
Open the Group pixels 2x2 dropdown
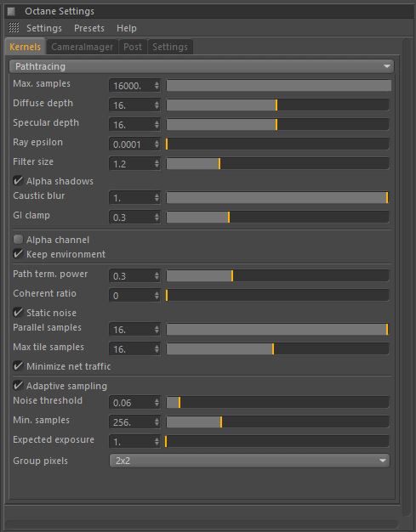(x=249, y=461)
